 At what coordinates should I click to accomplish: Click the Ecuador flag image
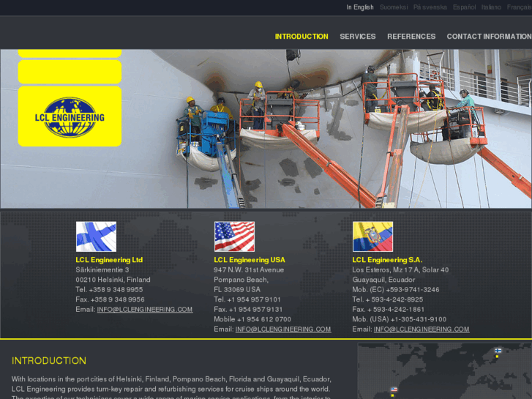click(x=373, y=236)
